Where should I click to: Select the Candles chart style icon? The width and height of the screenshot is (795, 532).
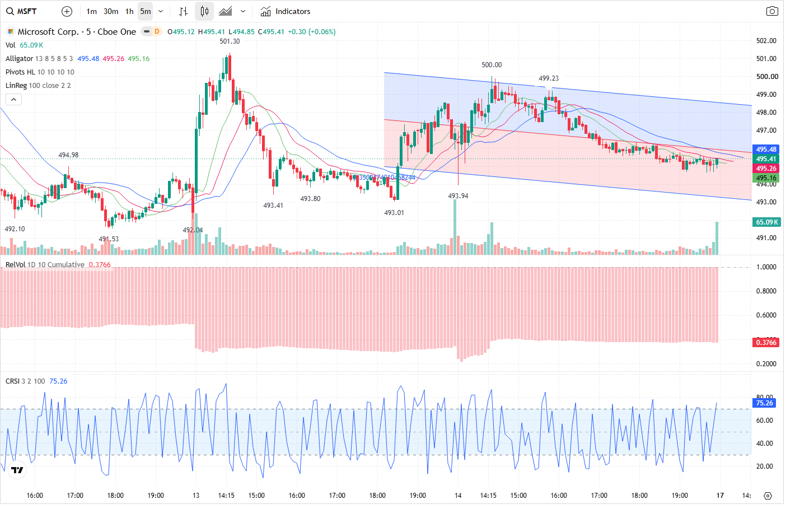click(x=204, y=11)
